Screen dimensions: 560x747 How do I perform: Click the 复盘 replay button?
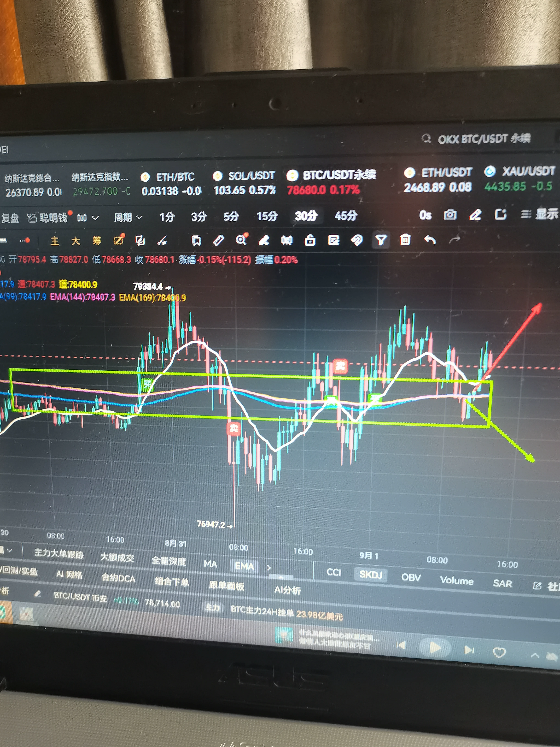[10, 219]
